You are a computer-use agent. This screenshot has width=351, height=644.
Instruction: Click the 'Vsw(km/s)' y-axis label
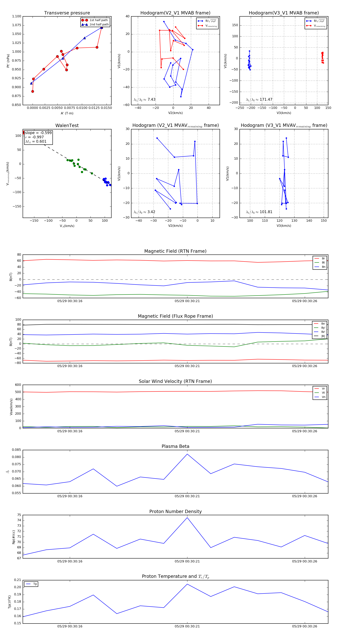coord(11,407)
